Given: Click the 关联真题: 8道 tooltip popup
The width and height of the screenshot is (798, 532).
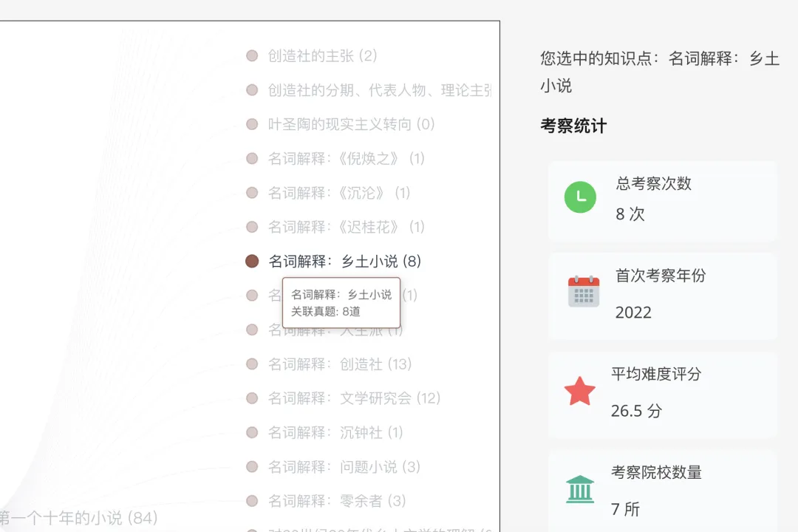Looking at the screenshot, I should (x=341, y=302).
